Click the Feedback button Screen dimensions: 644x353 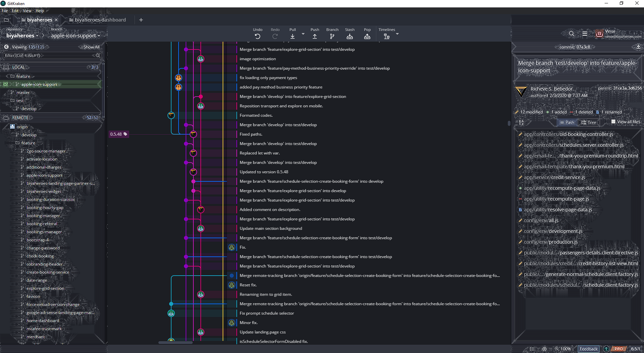[589, 349]
